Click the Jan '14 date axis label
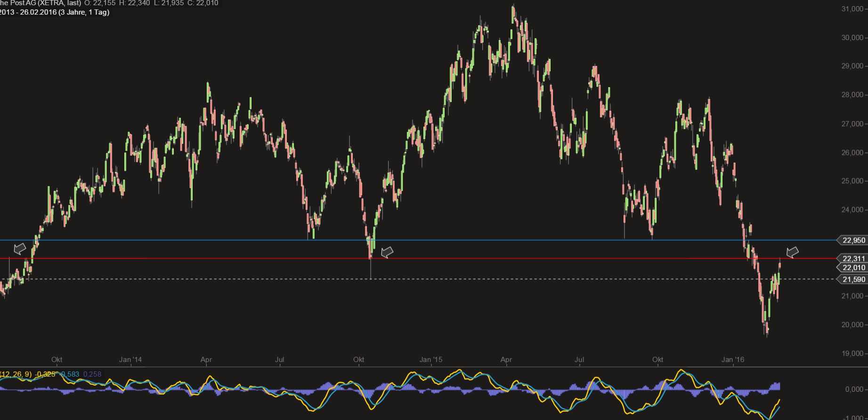The width and height of the screenshot is (868, 420). 130,360
